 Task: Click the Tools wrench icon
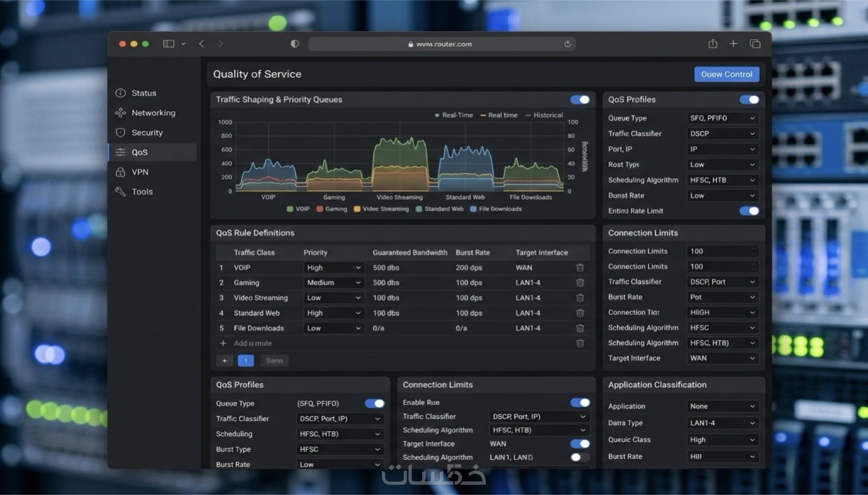click(120, 192)
